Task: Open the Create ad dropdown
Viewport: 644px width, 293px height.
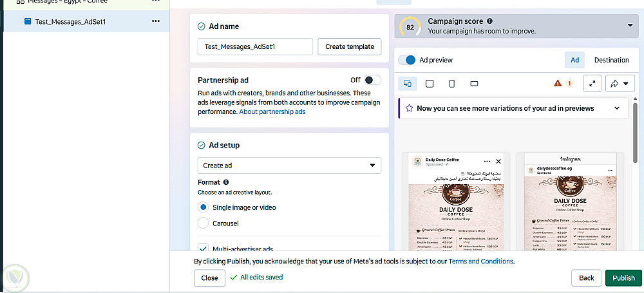Action: (289, 165)
